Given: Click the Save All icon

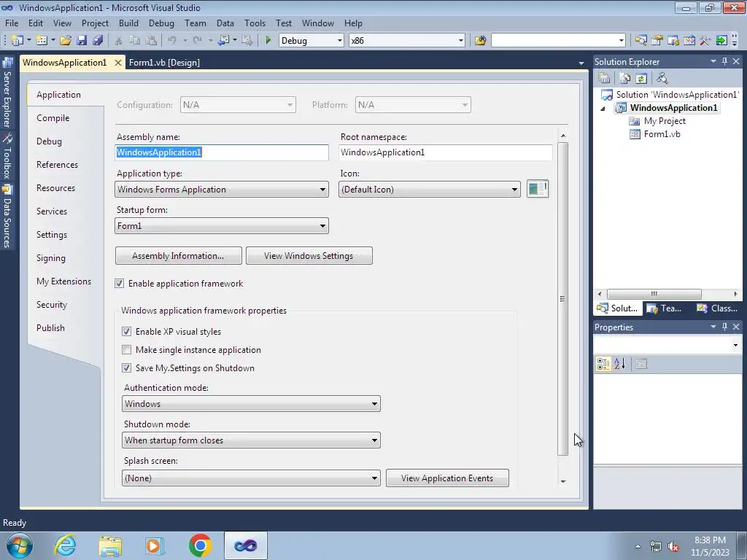Looking at the screenshot, I should coord(98,41).
